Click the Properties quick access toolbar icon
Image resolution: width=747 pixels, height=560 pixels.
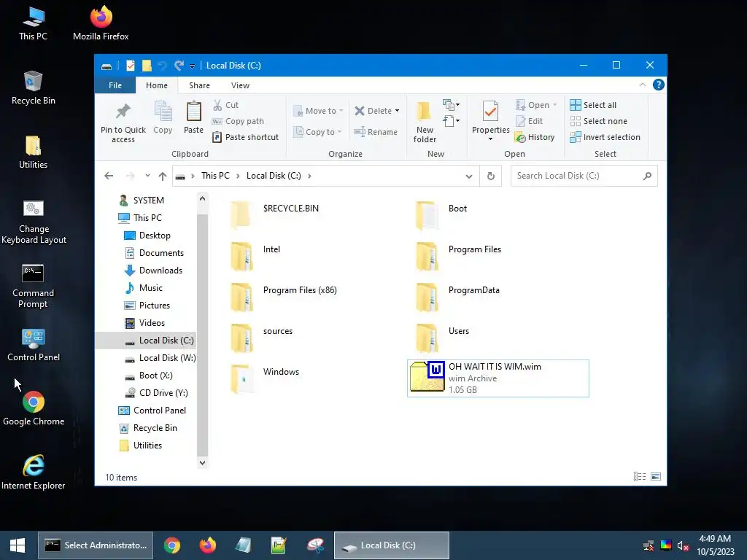tap(130, 66)
